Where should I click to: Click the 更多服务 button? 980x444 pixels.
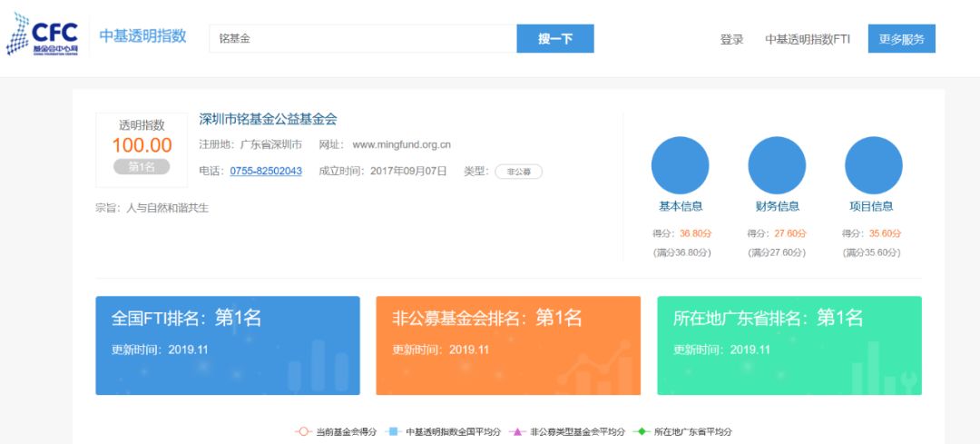(901, 39)
